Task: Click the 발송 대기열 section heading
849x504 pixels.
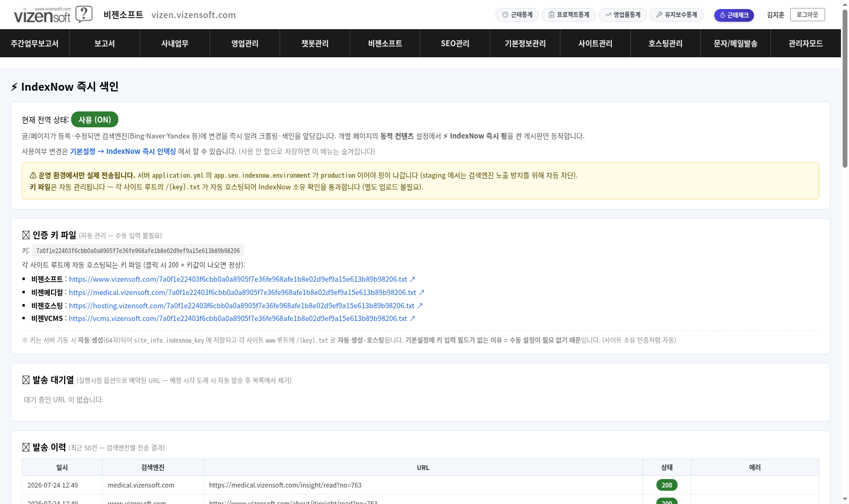Action: click(48, 380)
